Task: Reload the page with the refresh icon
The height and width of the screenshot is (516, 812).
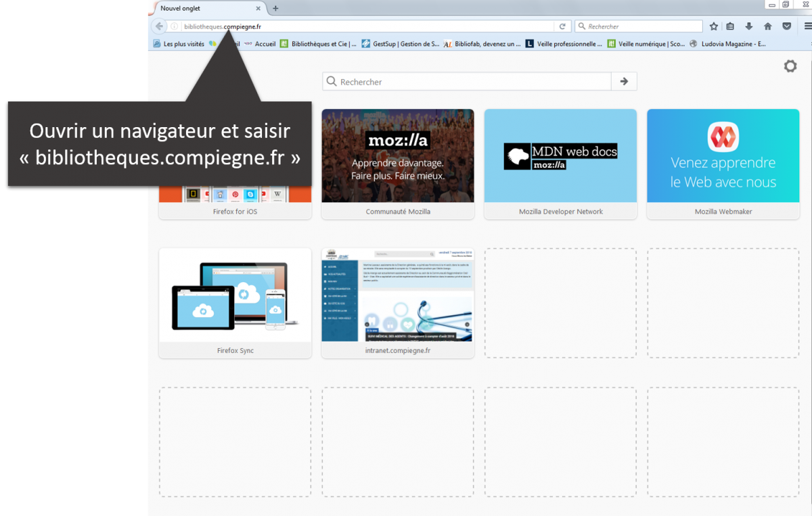Action: point(562,26)
